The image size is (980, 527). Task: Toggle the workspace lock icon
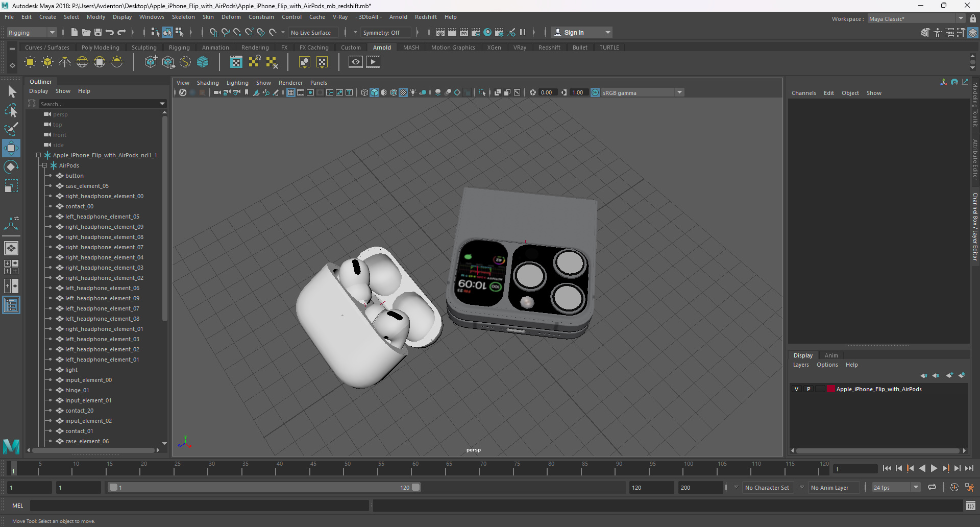click(973, 18)
